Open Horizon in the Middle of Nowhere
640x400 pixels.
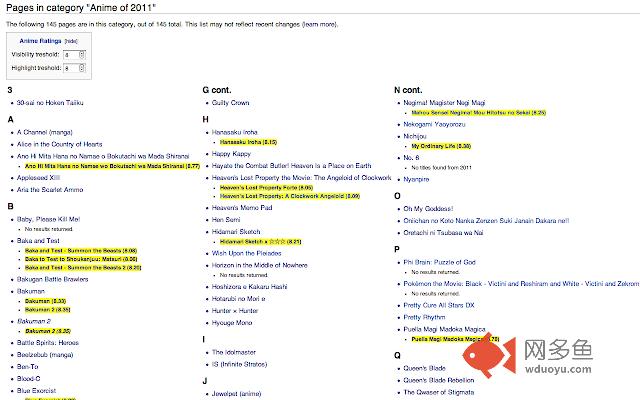260,265
